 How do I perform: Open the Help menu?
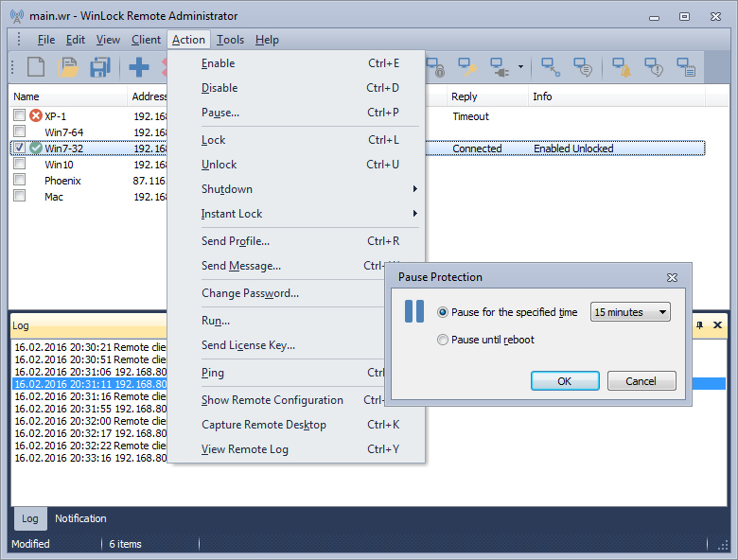(x=267, y=40)
